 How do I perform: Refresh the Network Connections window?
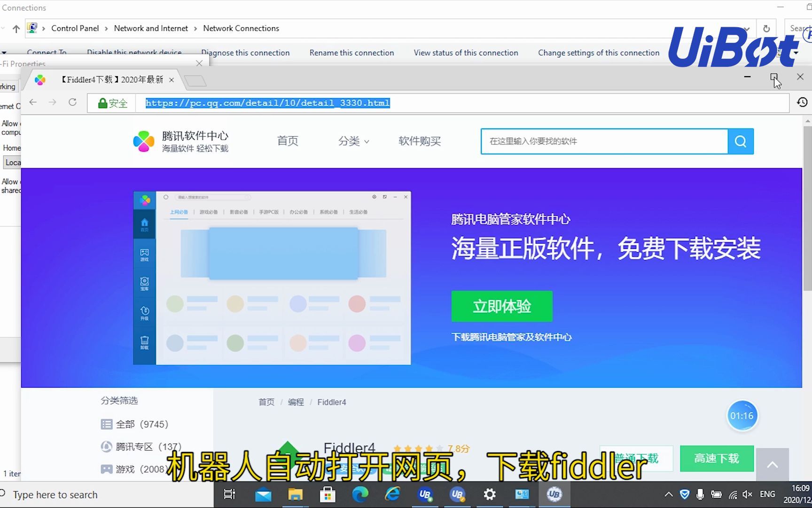click(766, 29)
